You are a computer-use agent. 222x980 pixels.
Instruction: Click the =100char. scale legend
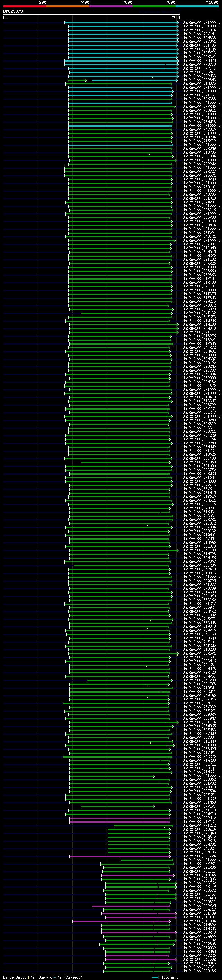pos(165,977)
